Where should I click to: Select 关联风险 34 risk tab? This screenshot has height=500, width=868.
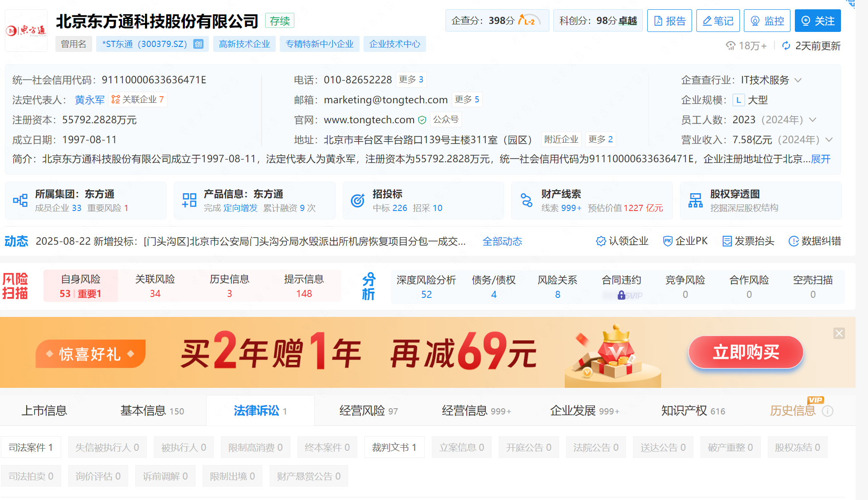pyautogui.click(x=155, y=286)
